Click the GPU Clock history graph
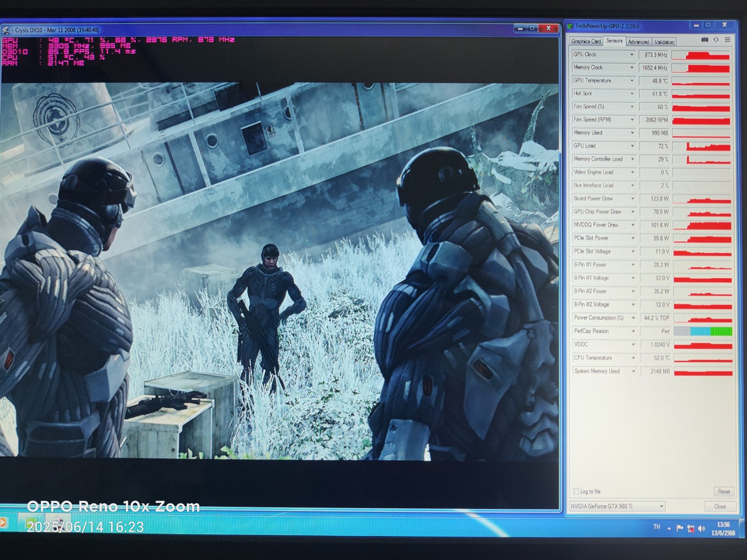747x560 pixels. coord(701,55)
